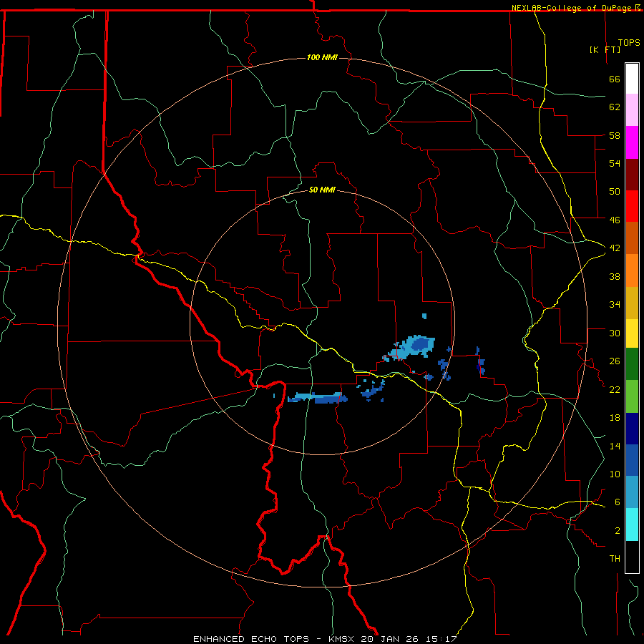Click legend value 30
This screenshot has height=644, width=644.
[615, 333]
